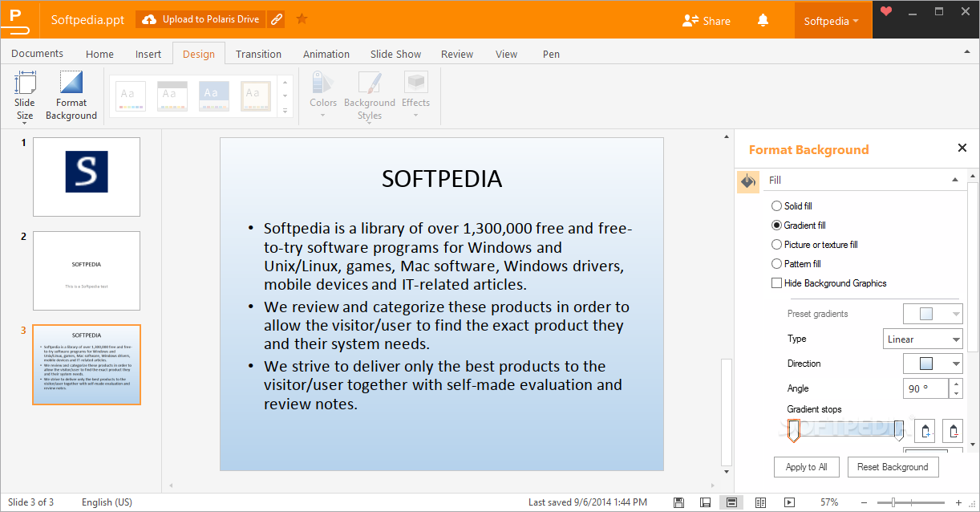The width and height of the screenshot is (980, 512).
Task: Switch to the Insert tab
Action: coord(148,54)
